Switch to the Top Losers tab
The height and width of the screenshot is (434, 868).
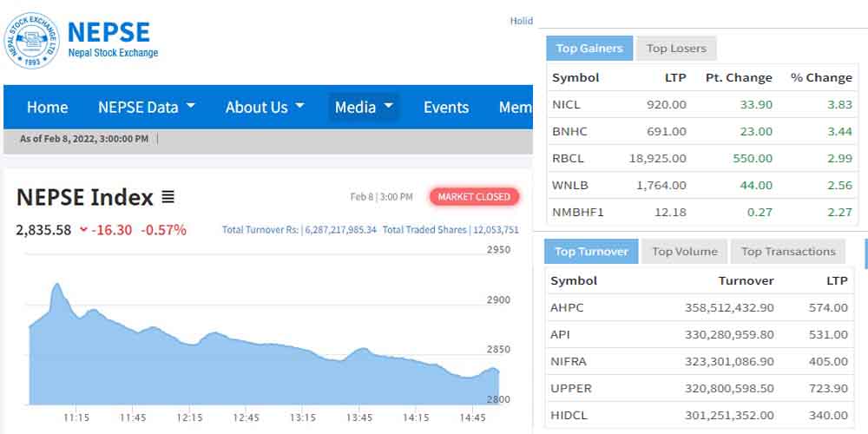(x=676, y=49)
